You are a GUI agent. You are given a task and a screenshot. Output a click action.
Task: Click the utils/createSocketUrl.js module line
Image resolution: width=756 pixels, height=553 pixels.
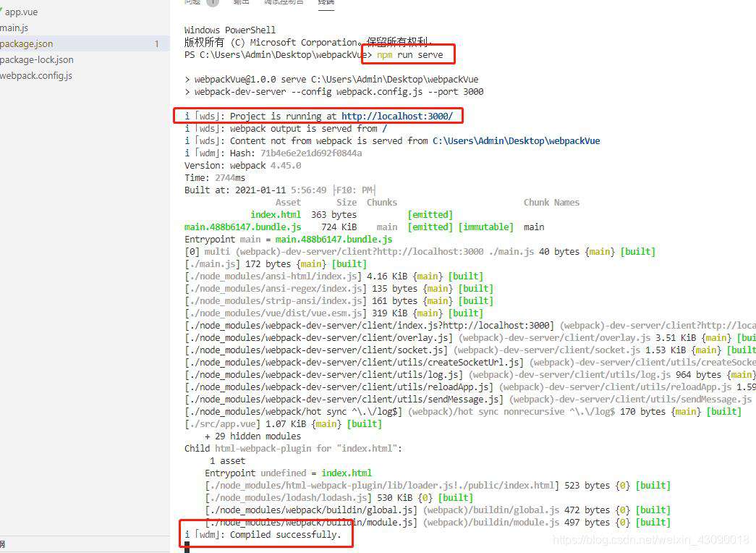470,363
